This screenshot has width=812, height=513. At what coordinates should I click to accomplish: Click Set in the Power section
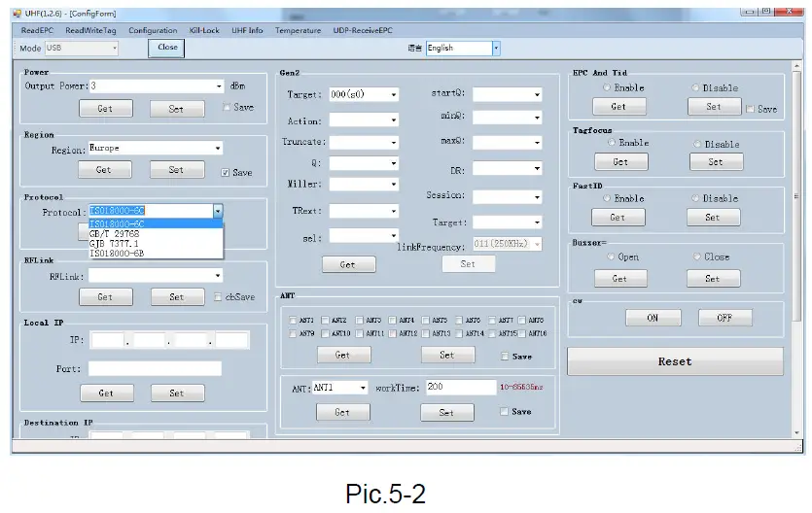tap(177, 109)
